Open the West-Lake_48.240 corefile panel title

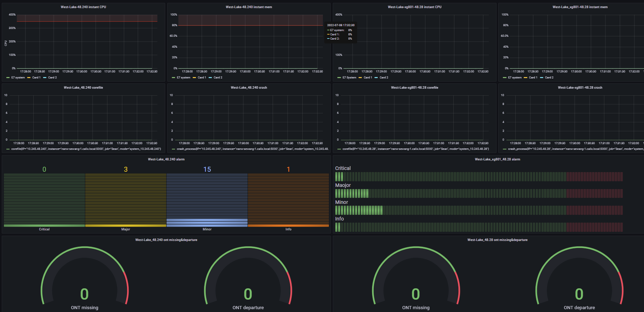click(83, 88)
